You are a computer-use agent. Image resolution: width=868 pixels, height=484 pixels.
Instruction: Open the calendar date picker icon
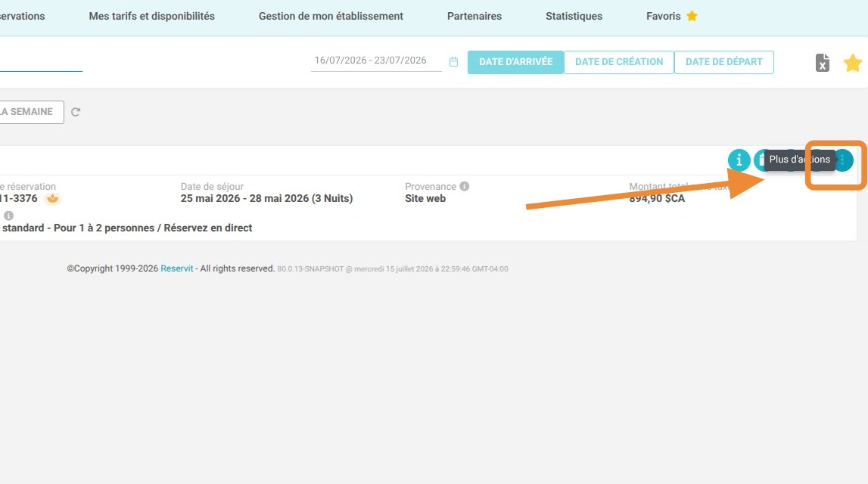(x=453, y=62)
